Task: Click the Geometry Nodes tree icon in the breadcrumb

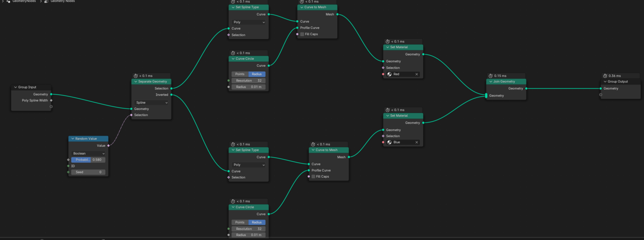Action: (46, 2)
